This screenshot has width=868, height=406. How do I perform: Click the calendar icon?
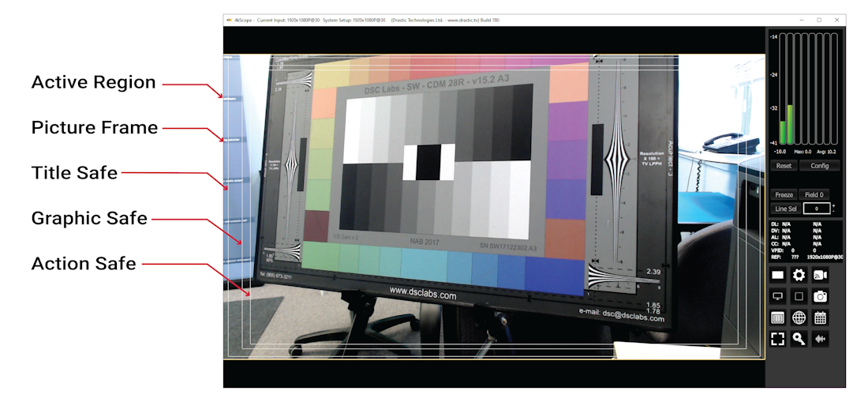click(x=820, y=318)
